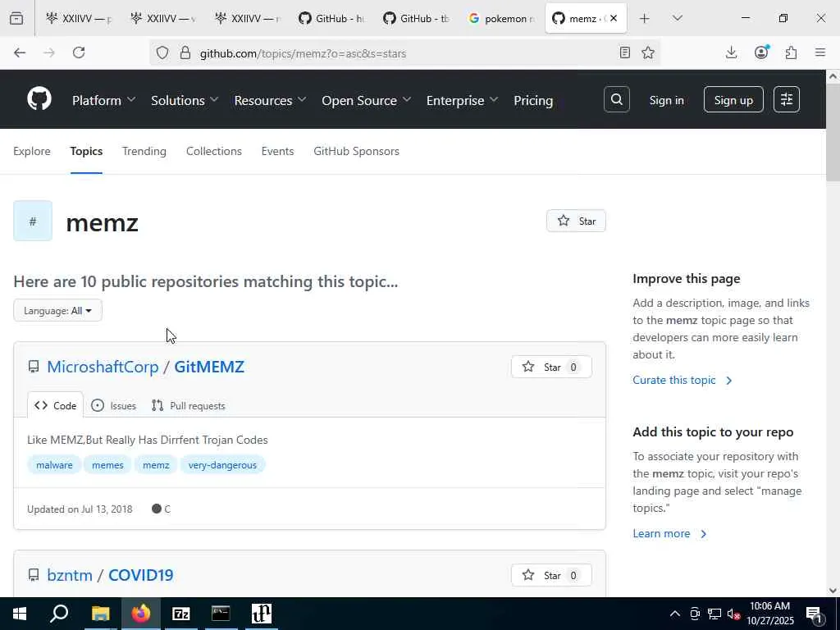The width and height of the screenshot is (840, 630).
Task: Click the Sign in link
Action: coord(666,100)
